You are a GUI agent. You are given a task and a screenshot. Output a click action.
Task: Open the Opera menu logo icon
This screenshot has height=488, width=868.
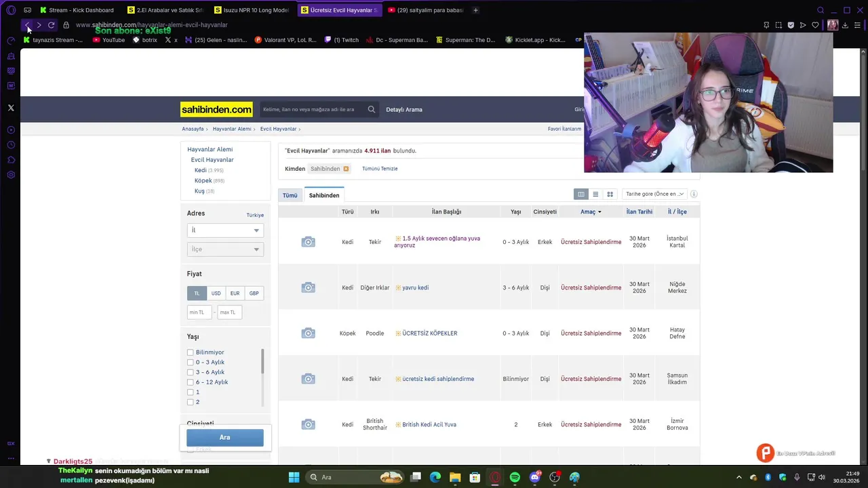tap(11, 10)
